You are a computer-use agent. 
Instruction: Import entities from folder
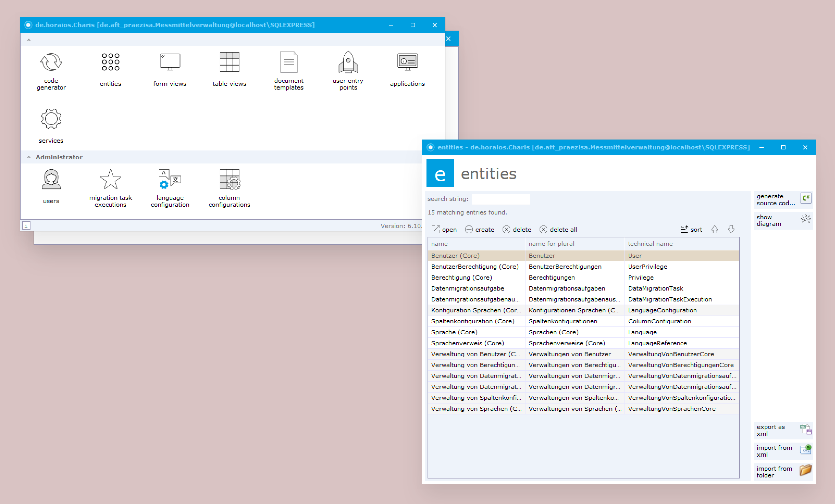click(x=783, y=472)
